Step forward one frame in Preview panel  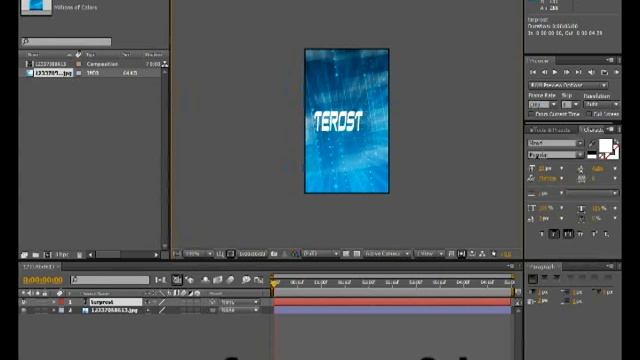tap(567, 72)
